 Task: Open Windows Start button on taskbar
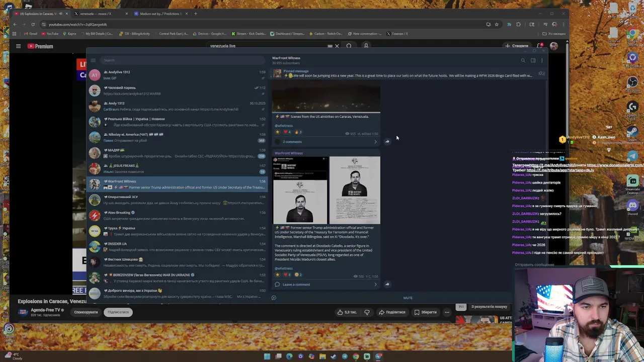267,356
